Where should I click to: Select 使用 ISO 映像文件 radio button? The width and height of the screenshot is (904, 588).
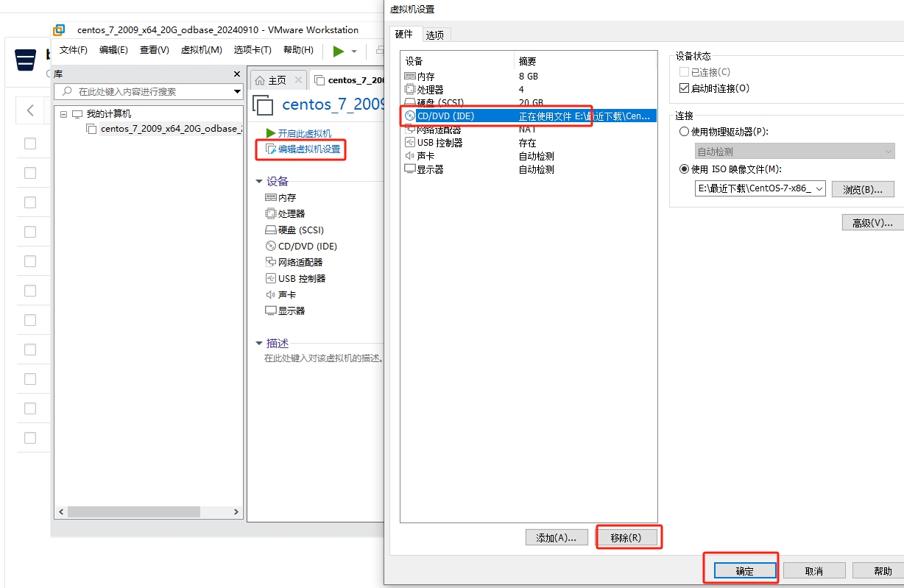pos(684,169)
